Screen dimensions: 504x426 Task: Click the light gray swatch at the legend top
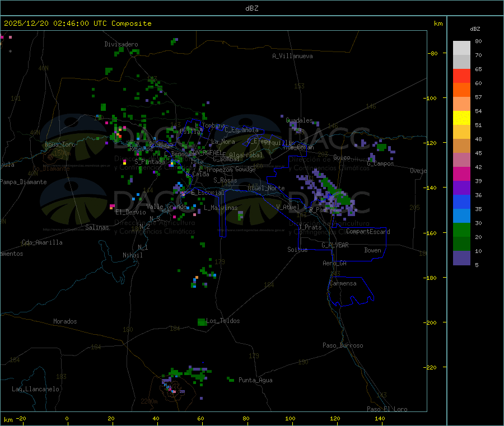pos(461,48)
